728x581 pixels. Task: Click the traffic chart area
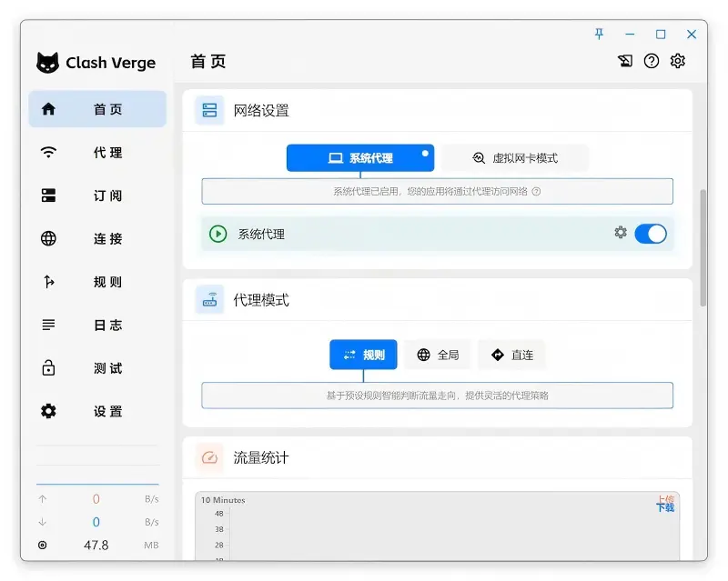click(x=438, y=526)
